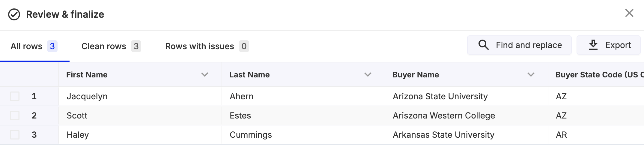The height and width of the screenshot is (162, 644).
Task: Tick the checkbox for row 2
Action: point(15,115)
